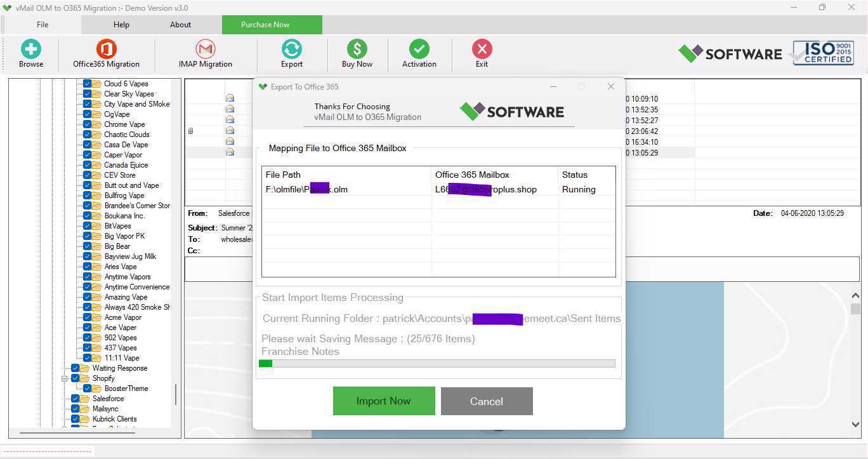Viewport: 868px width, 459px height.
Task: Select the File Path cell with .olm file
Action: point(346,189)
